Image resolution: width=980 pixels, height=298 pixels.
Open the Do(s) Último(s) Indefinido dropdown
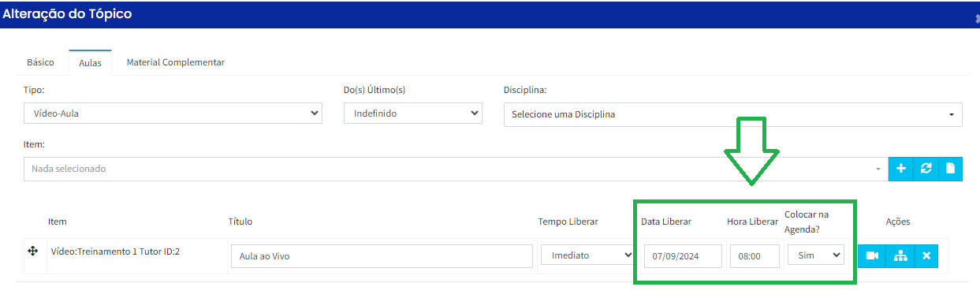click(x=412, y=114)
